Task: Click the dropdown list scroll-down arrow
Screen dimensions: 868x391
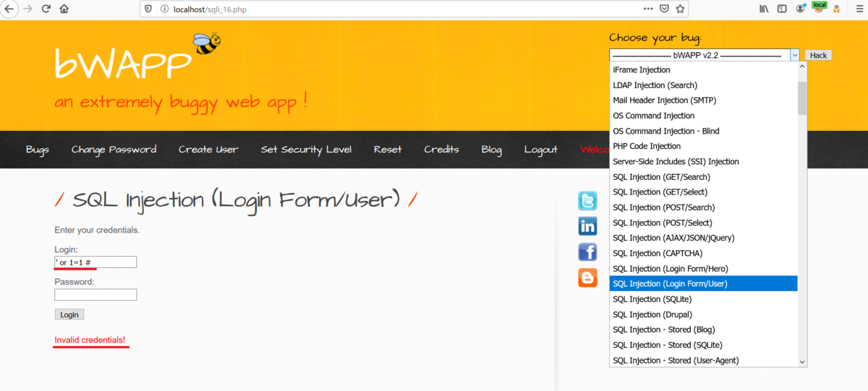Action: tap(802, 361)
